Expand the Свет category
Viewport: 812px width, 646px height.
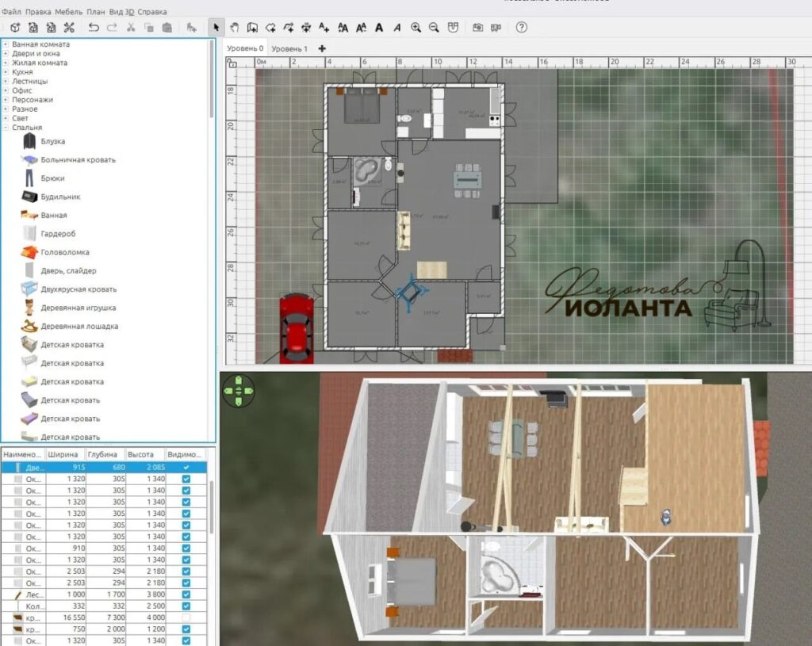click(x=6, y=119)
